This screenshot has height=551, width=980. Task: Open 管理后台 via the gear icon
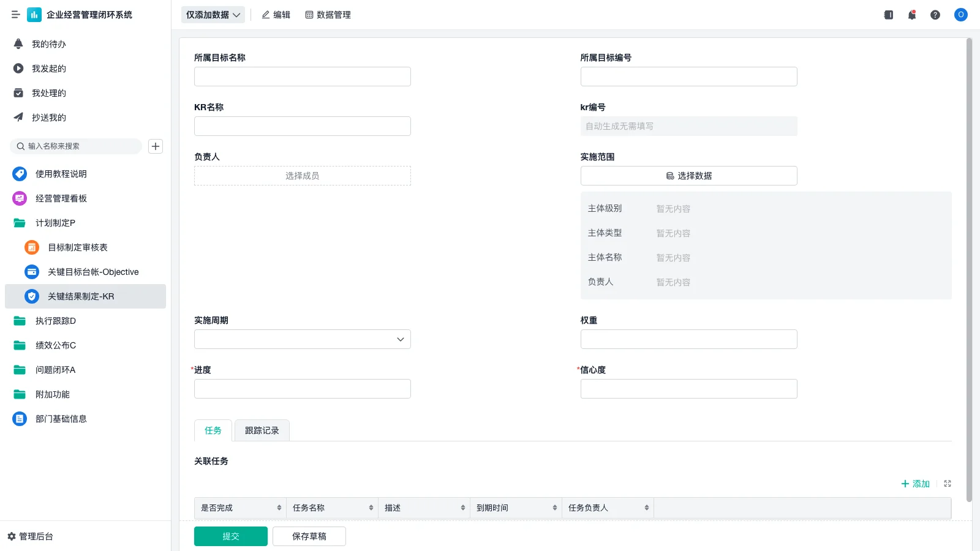pyautogui.click(x=29, y=536)
